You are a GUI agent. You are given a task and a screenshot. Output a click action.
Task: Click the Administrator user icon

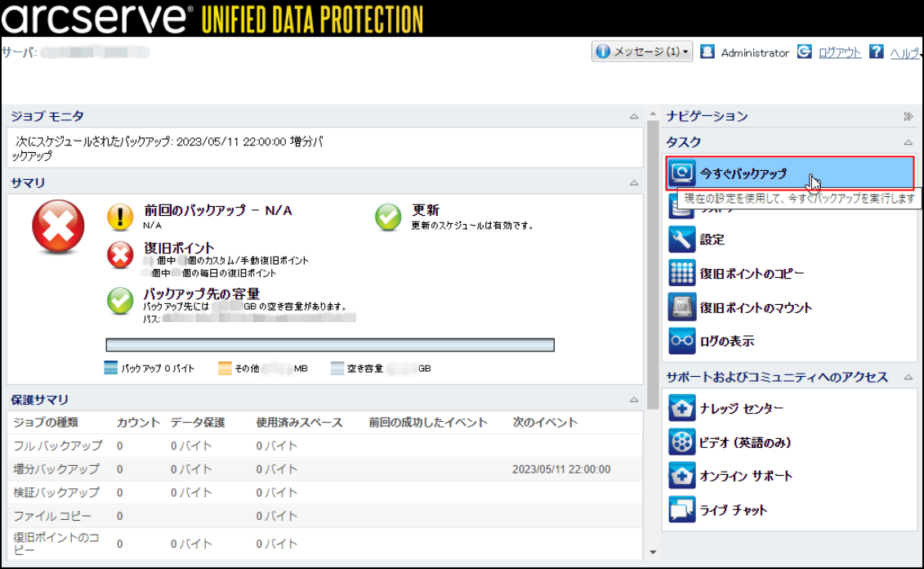click(x=708, y=52)
